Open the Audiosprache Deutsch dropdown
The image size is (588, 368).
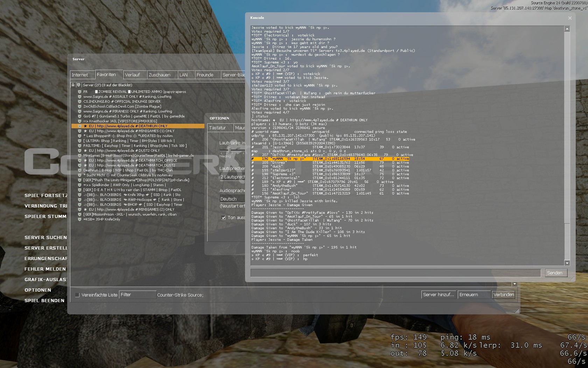[232, 199]
